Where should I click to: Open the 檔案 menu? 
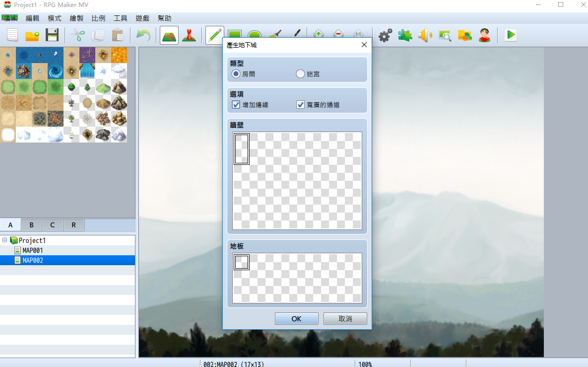pyautogui.click(x=10, y=18)
